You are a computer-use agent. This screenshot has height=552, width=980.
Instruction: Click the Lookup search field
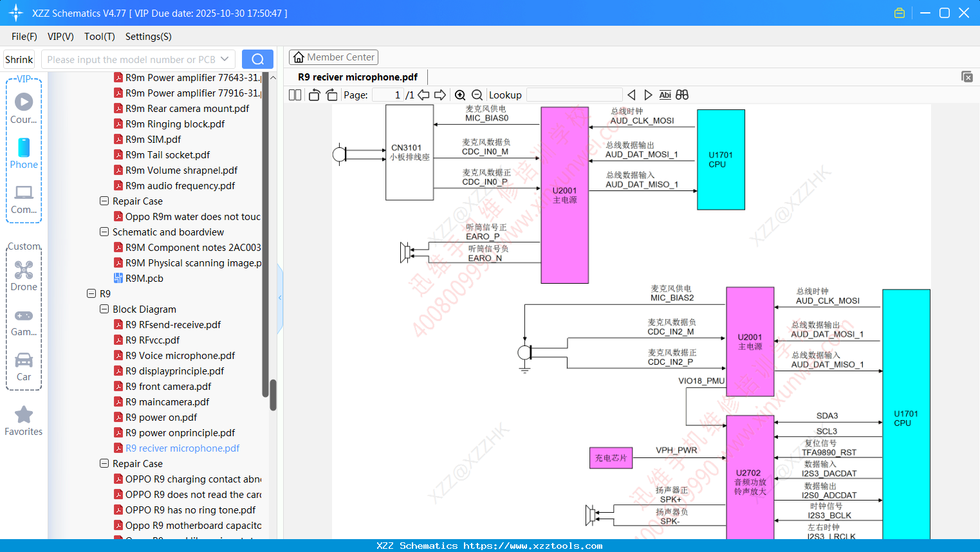point(575,95)
